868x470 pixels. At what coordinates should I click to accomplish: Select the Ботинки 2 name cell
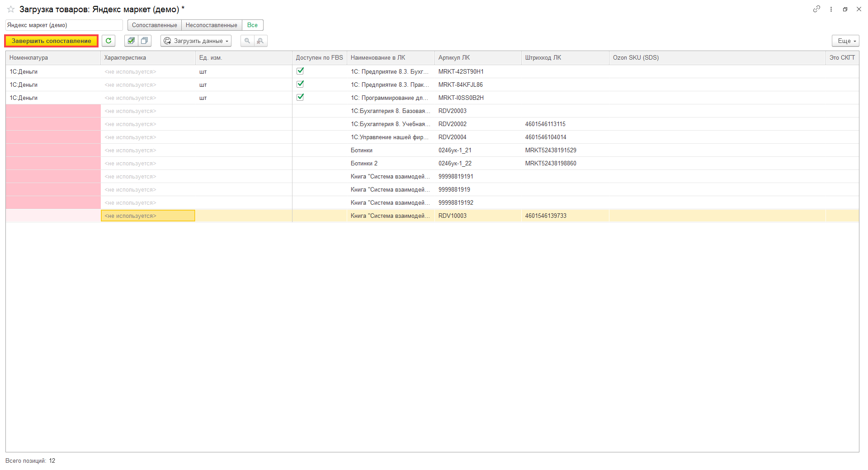point(391,163)
